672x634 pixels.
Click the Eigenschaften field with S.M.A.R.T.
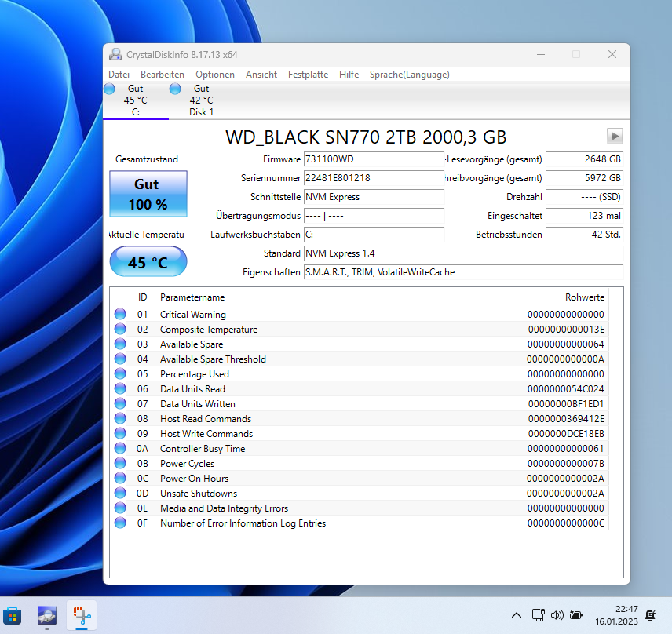463,272
